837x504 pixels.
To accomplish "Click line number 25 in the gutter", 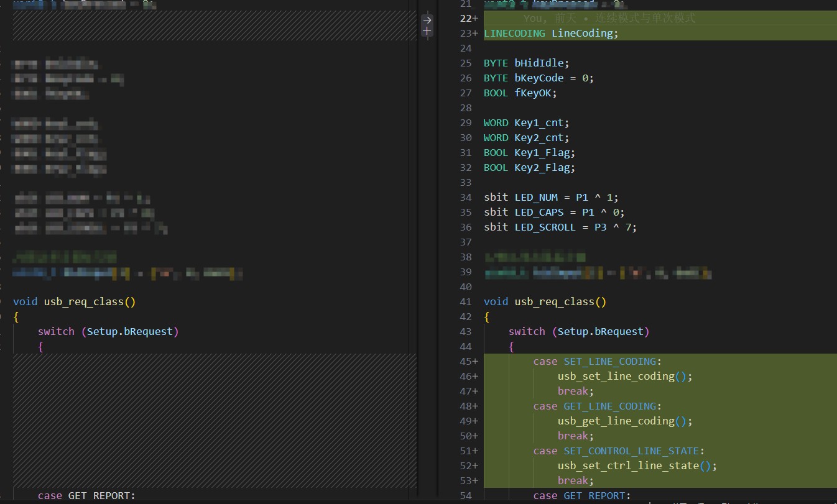I will (466, 63).
